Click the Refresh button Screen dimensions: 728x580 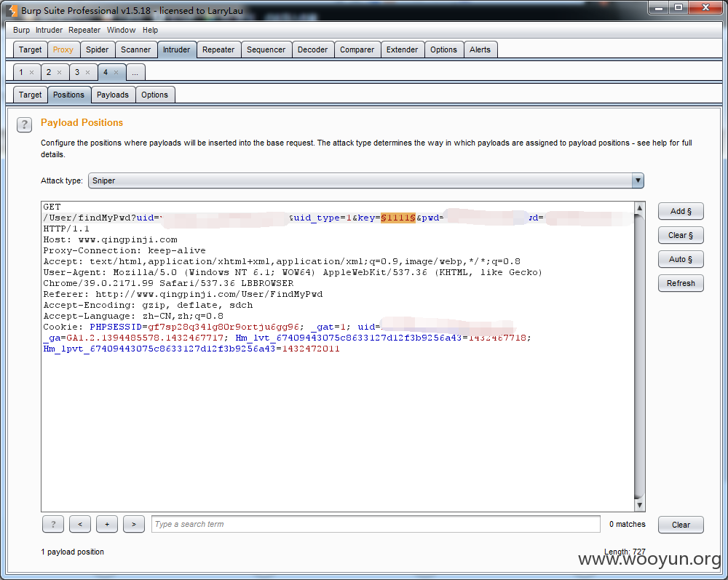681,283
